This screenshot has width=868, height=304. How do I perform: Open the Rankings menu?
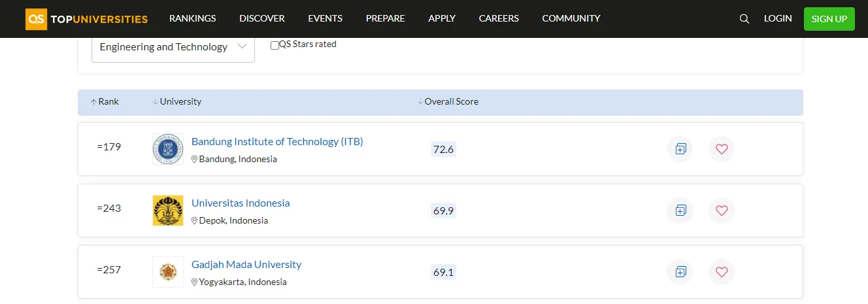pos(192,18)
